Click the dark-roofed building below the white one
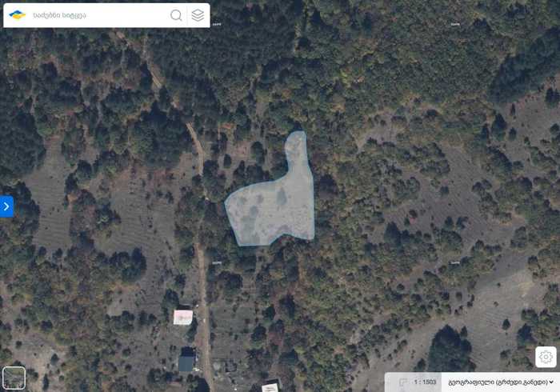The width and height of the screenshot is (560, 392). (x=186, y=362)
